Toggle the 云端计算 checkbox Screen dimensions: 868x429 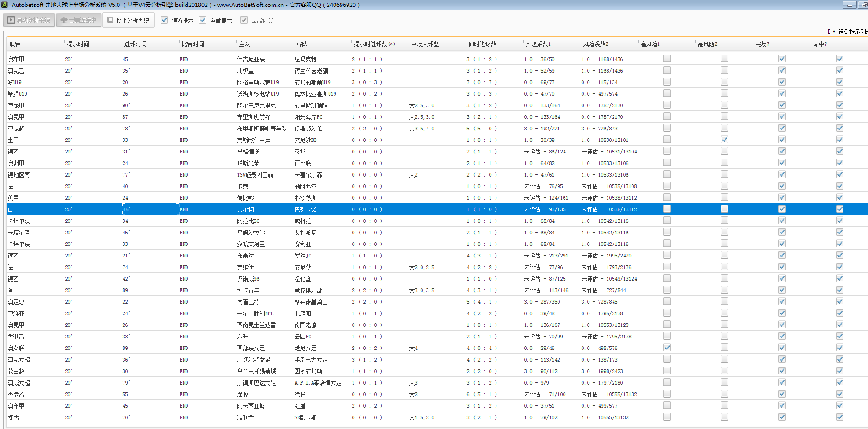[x=244, y=20]
